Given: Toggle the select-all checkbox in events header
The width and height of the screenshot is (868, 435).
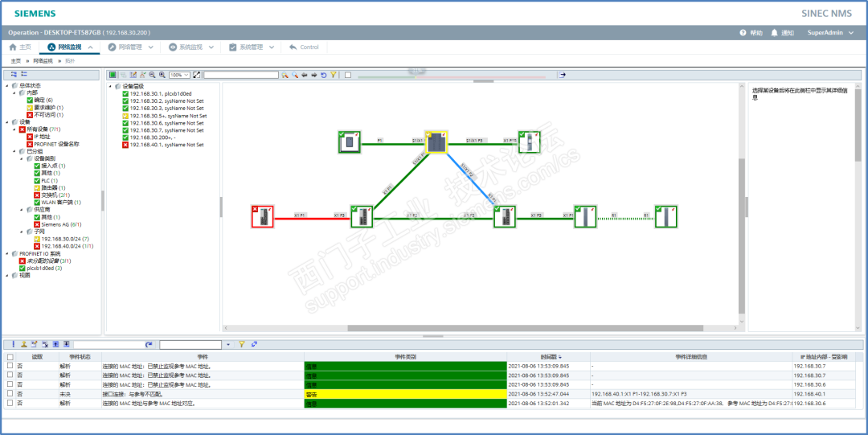Looking at the screenshot, I should [10, 358].
